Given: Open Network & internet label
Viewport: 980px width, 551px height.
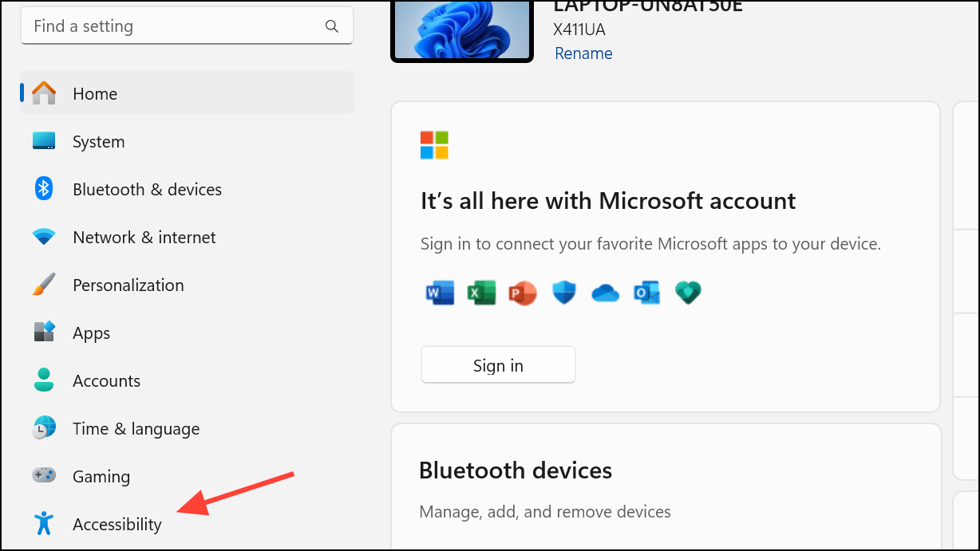Looking at the screenshot, I should tap(144, 237).
